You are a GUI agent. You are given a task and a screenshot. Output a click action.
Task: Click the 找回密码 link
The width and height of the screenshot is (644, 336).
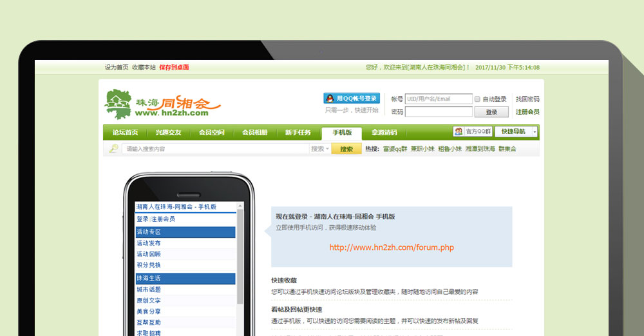point(527,99)
